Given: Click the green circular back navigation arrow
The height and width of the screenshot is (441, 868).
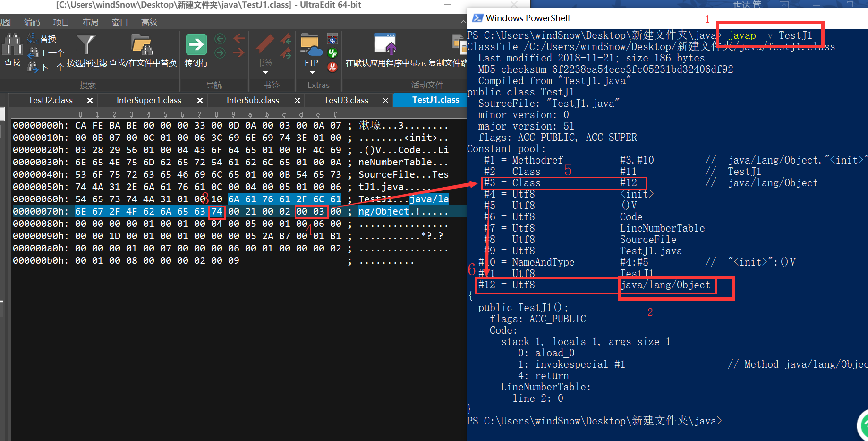Looking at the screenshot, I should [220, 39].
